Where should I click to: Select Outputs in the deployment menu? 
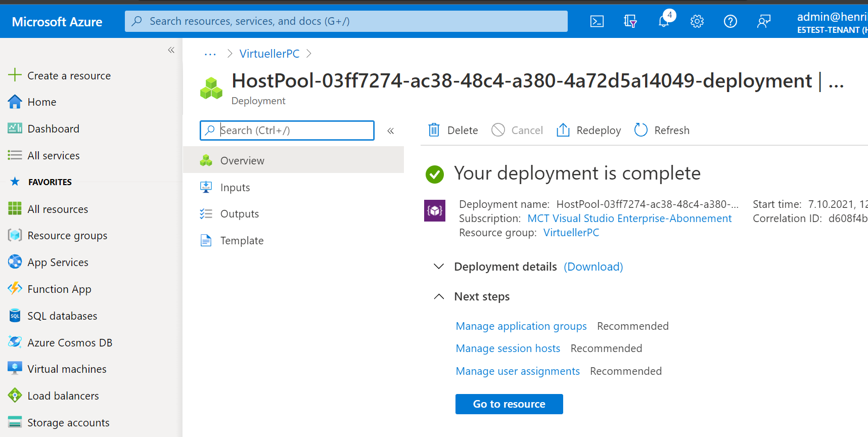pyautogui.click(x=239, y=214)
